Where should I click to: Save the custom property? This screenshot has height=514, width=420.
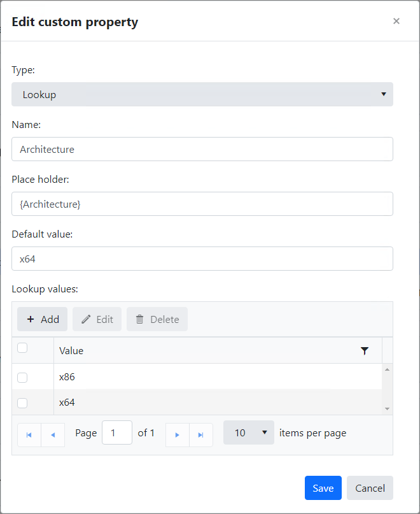point(323,488)
